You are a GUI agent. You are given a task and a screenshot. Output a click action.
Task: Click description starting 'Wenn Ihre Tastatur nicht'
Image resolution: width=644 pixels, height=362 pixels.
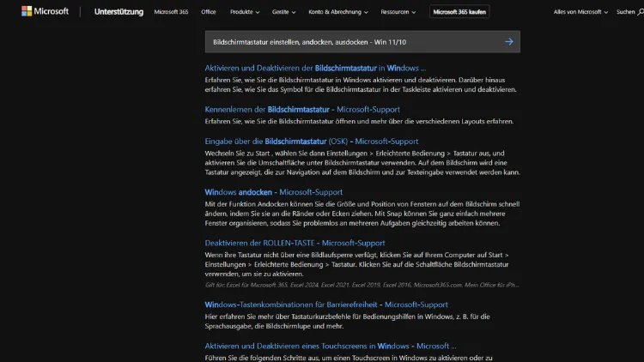pos(357,264)
